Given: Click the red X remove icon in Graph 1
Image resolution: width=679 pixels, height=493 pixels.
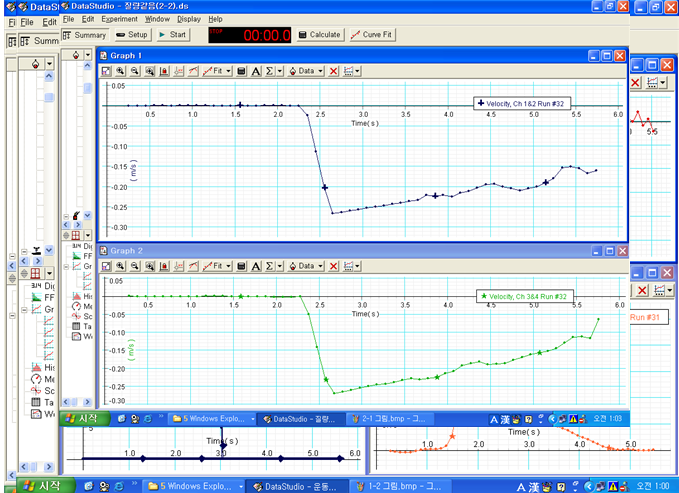Looking at the screenshot, I should pyautogui.click(x=333, y=71).
